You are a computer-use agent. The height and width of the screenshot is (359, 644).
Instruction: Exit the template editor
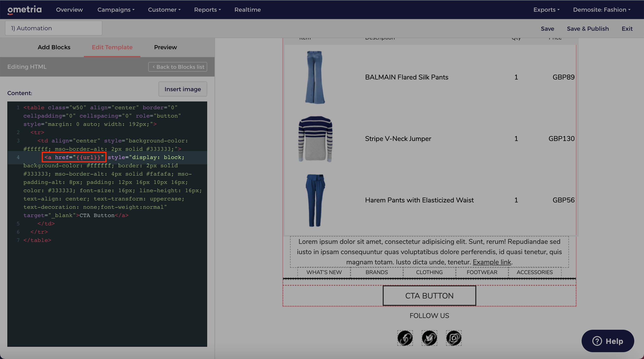click(x=627, y=29)
